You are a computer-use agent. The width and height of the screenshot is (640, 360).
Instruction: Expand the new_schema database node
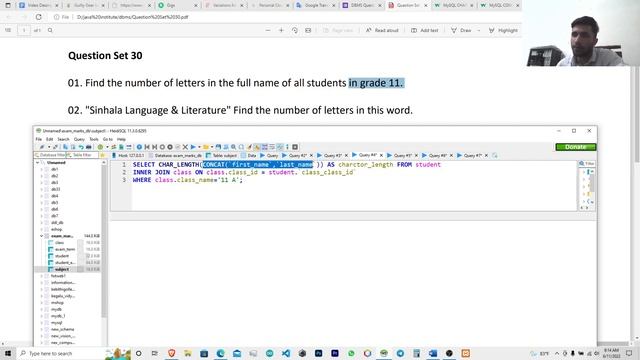[x=41, y=329]
